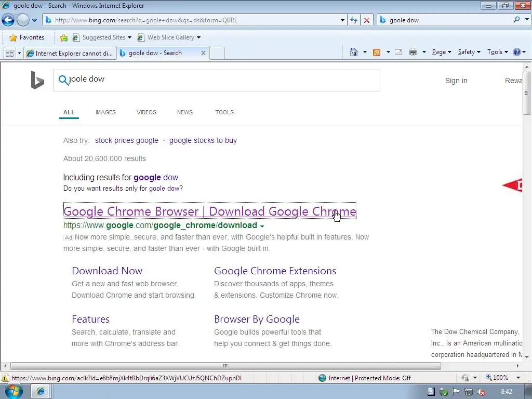Viewport: 532px width, 399px height.
Task: Click the Windows Start orb
Action: pos(14,392)
